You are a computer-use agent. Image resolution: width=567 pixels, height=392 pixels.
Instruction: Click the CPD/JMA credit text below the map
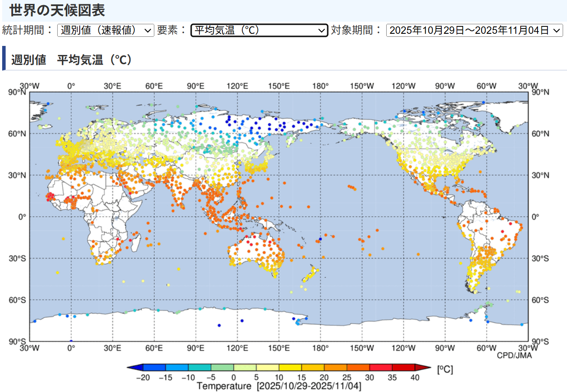point(514,356)
